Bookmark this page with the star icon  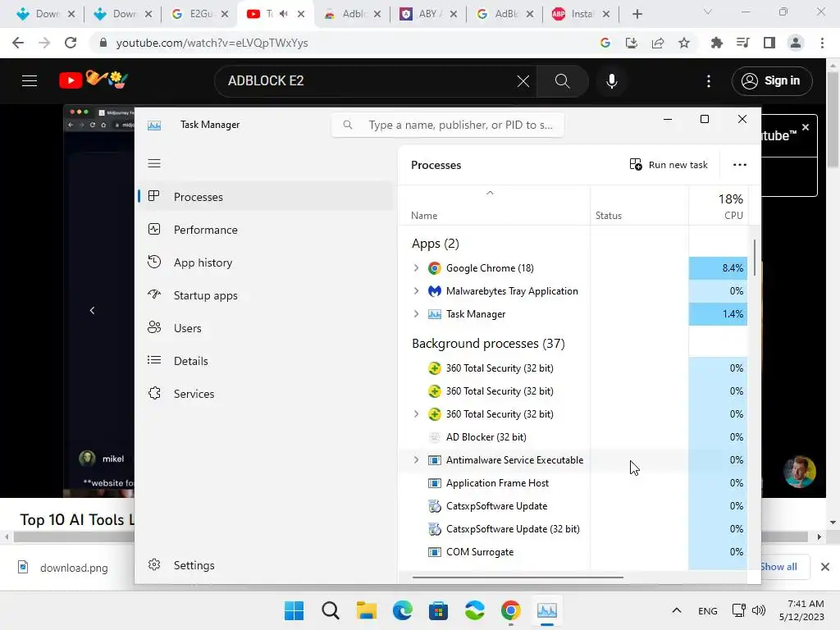pyautogui.click(x=684, y=43)
